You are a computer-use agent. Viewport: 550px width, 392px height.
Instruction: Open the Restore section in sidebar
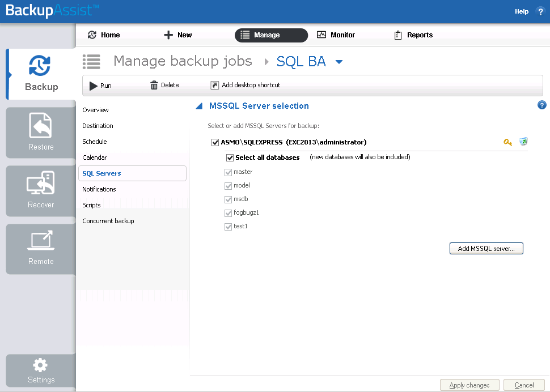[x=41, y=133]
